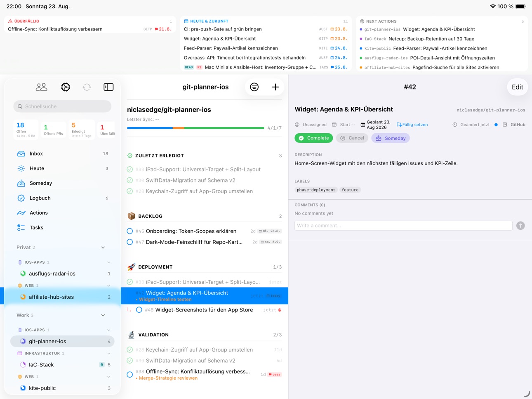532x399 pixels.
Task: Mark #48 Widget-Screenshots für den App Store done
Action: pyautogui.click(x=139, y=310)
